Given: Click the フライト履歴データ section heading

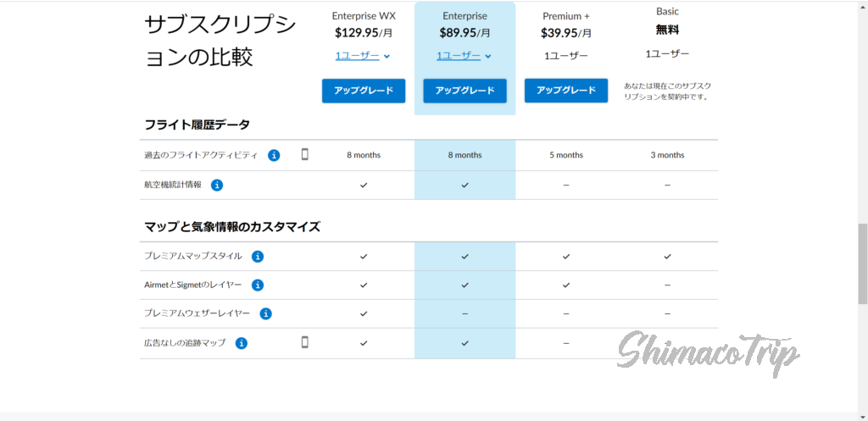Looking at the screenshot, I should (x=197, y=125).
